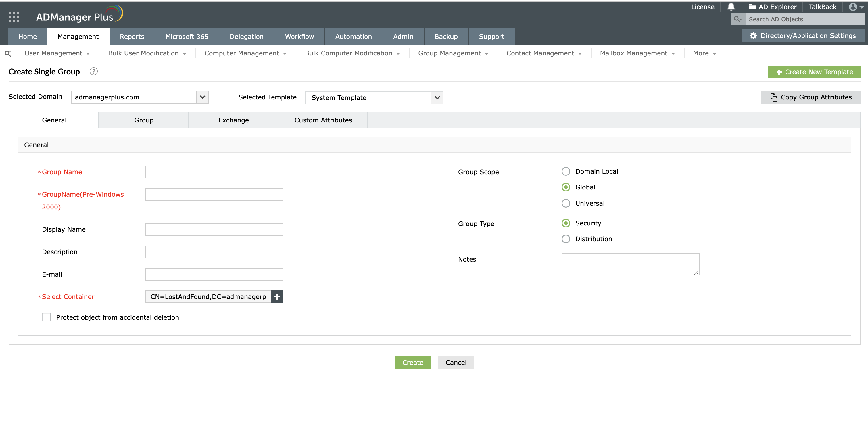Click the AD Objects search magnifier icon
The width and height of the screenshot is (868, 433).
click(x=737, y=19)
